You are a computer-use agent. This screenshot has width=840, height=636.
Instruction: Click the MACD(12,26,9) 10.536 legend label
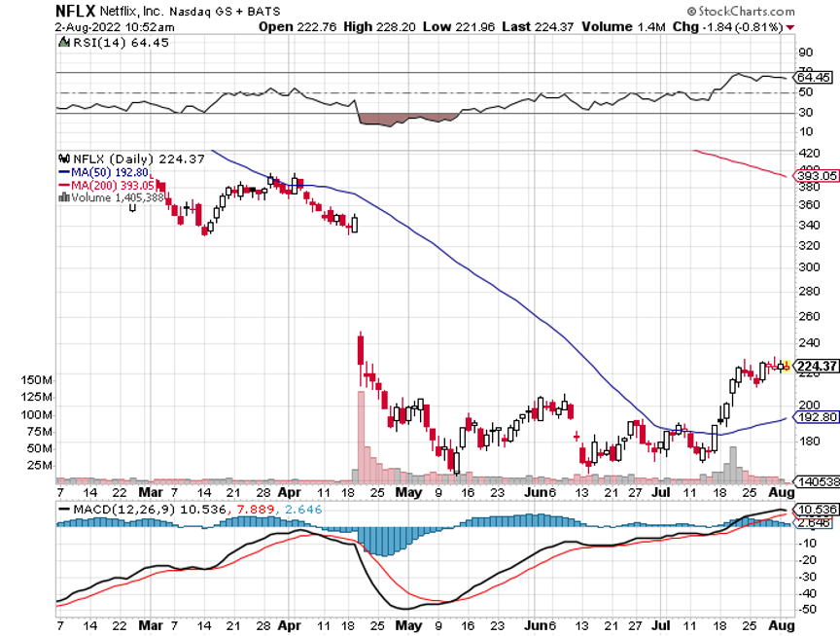click(150, 509)
